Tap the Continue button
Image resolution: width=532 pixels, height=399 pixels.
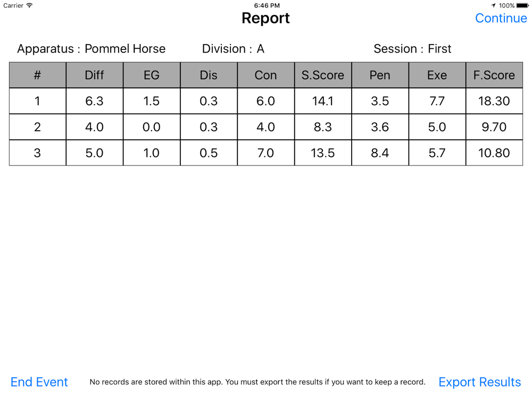click(x=501, y=18)
